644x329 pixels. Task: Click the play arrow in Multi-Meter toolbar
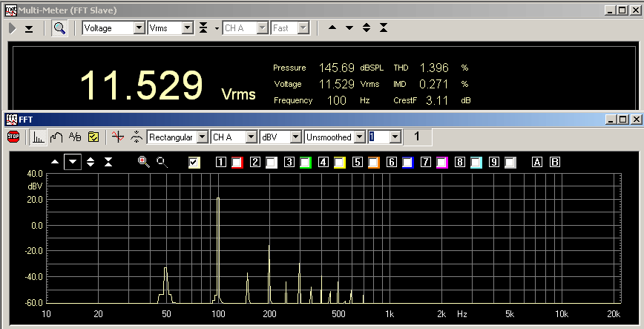[x=13, y=28]
